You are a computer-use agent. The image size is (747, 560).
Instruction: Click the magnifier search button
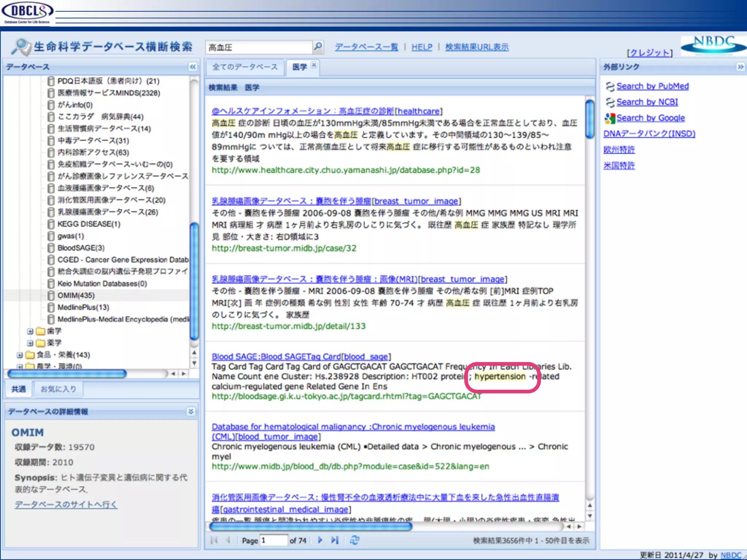[x=318, y=47]
